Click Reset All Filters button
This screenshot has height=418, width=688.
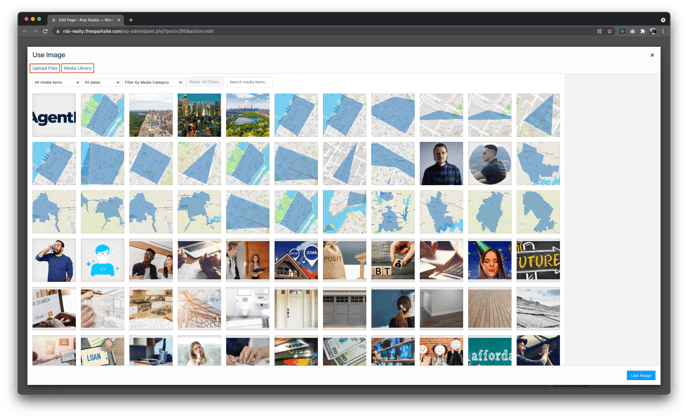click(x=204, y=82)
